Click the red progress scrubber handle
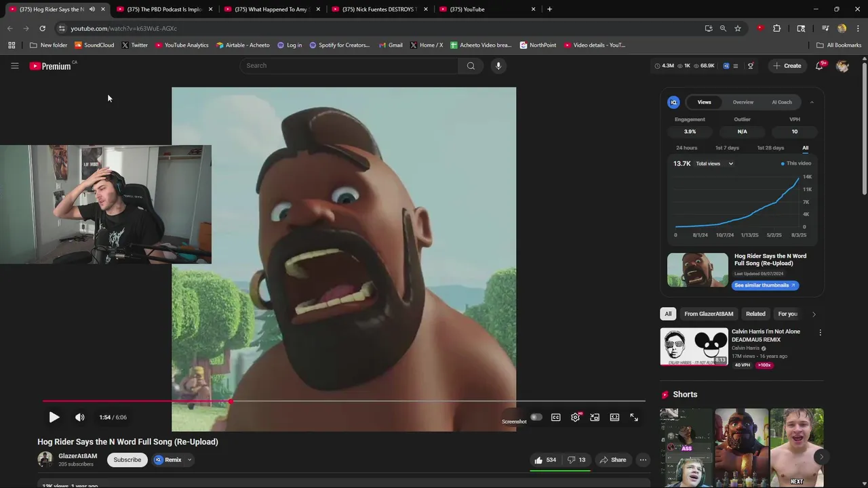 coord(231,401)
